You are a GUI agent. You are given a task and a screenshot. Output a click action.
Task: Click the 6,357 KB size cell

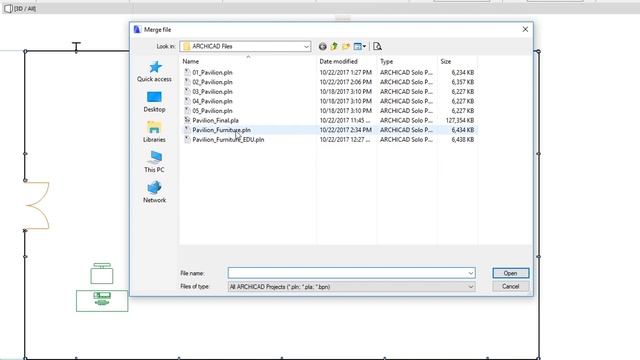tap(463, 82)
